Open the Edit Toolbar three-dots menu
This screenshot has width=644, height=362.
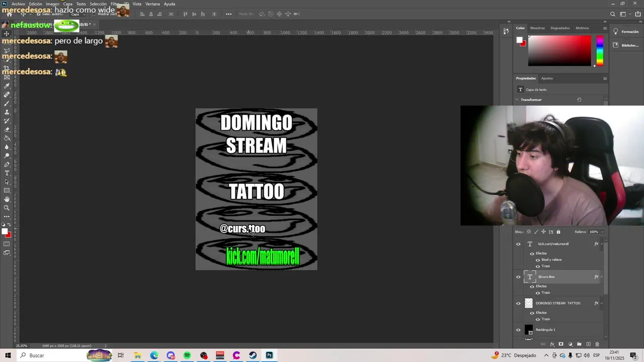pyautogui.click(x=7, y=217)
